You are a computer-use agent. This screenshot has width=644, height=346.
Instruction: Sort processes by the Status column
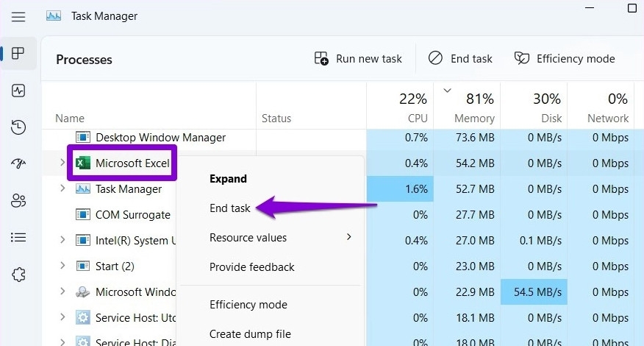click(276, 119)
